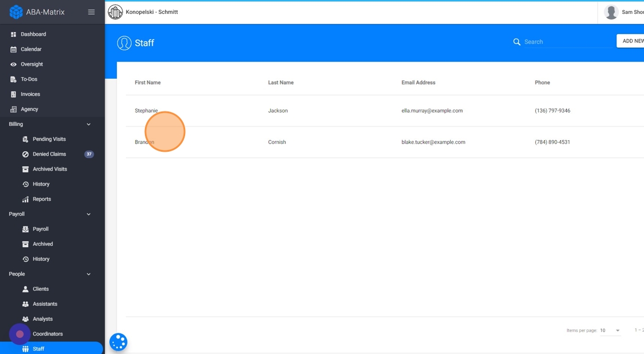Click blake.tucker@example.com email cell

[434, 142]
